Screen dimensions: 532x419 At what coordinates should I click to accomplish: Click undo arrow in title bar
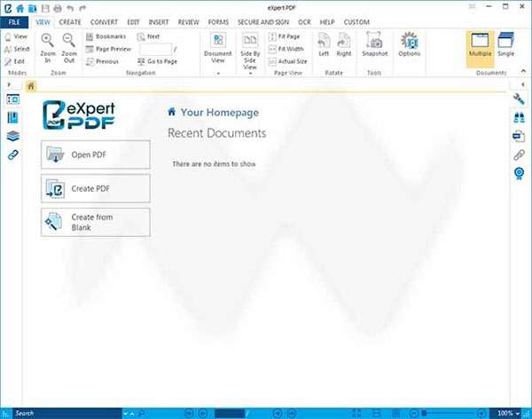(70, 8)
